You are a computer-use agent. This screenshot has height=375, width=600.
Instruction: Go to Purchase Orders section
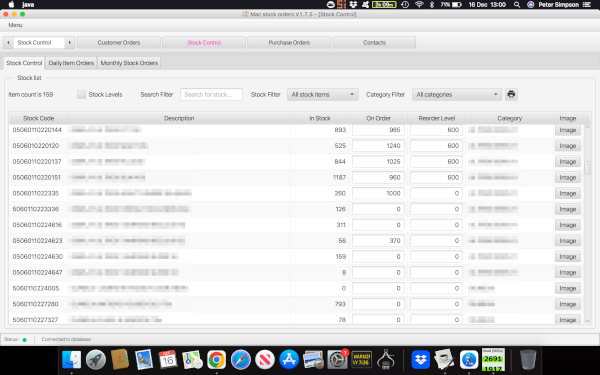[x=289, y=42]
